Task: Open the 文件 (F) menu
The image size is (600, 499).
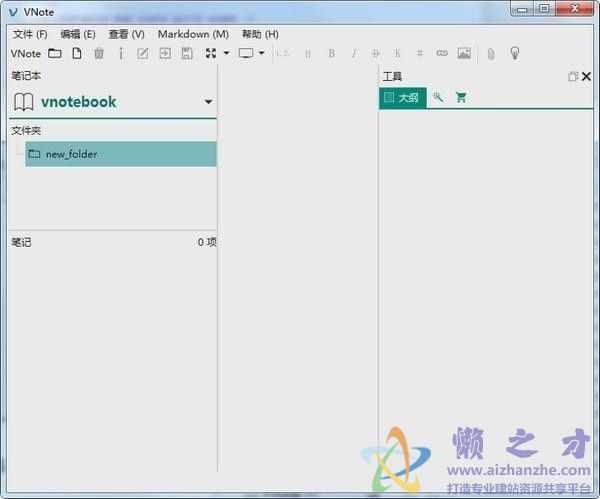Action: [30, 34]
